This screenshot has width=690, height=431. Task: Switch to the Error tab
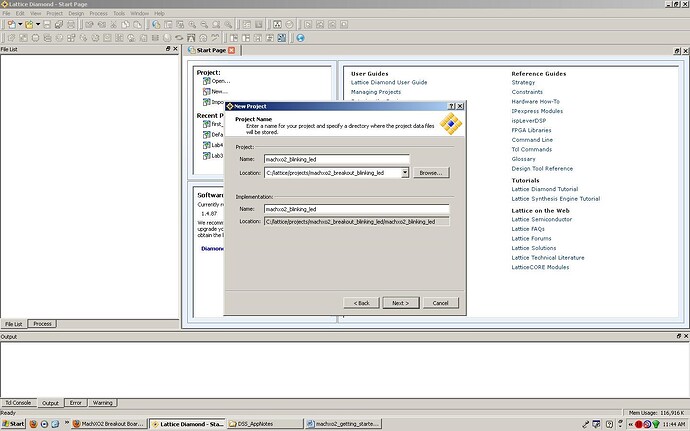76,402
